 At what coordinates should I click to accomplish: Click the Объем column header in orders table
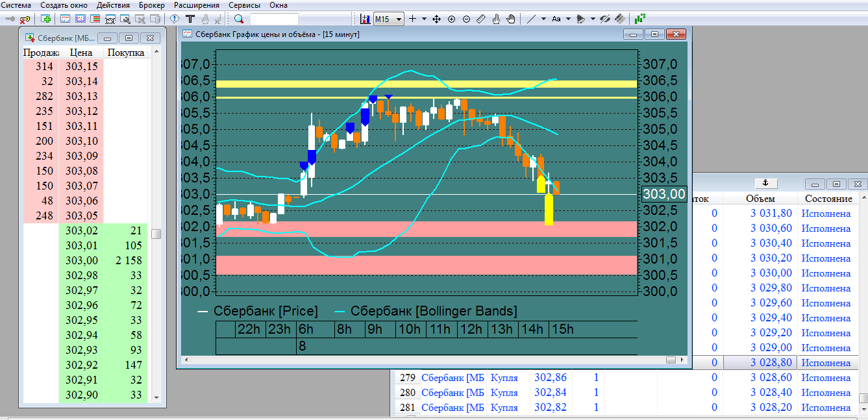[x=760, y=199]
